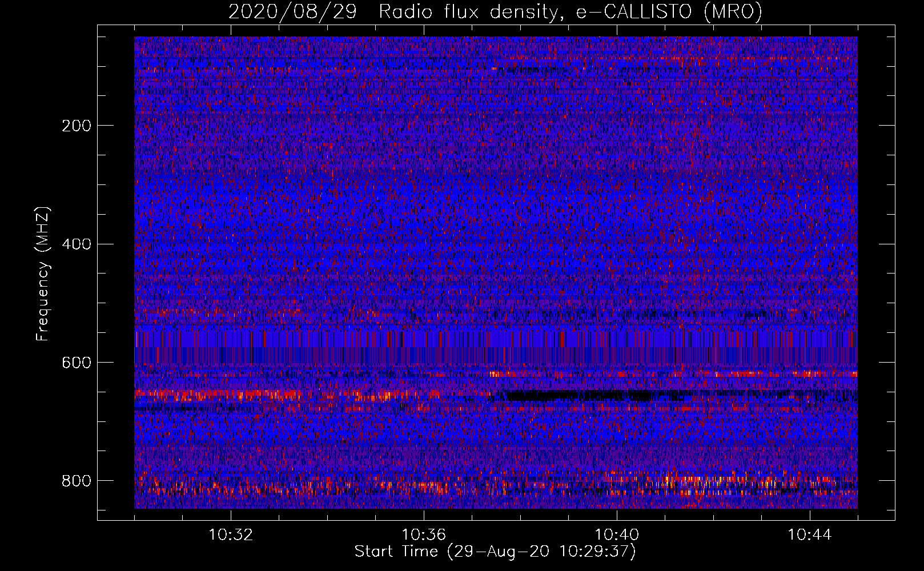Click the 200 frequency tick label
The height and width of the screenshot is (571, 924).
click(x=77, y=126)
